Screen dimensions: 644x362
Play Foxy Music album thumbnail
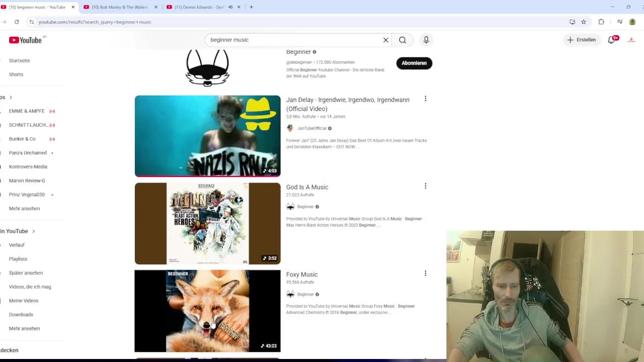tap(207, 311)
